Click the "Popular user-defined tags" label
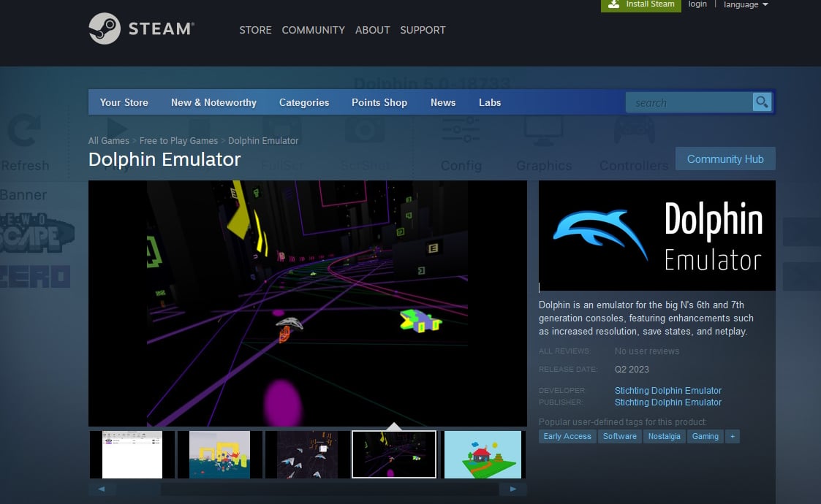 click(623, 422)
